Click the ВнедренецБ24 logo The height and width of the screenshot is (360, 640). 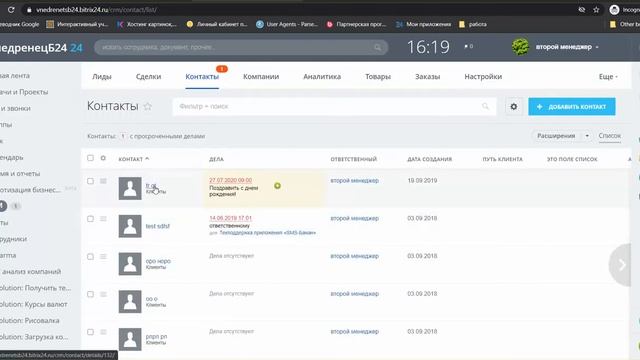pos(41,48)
